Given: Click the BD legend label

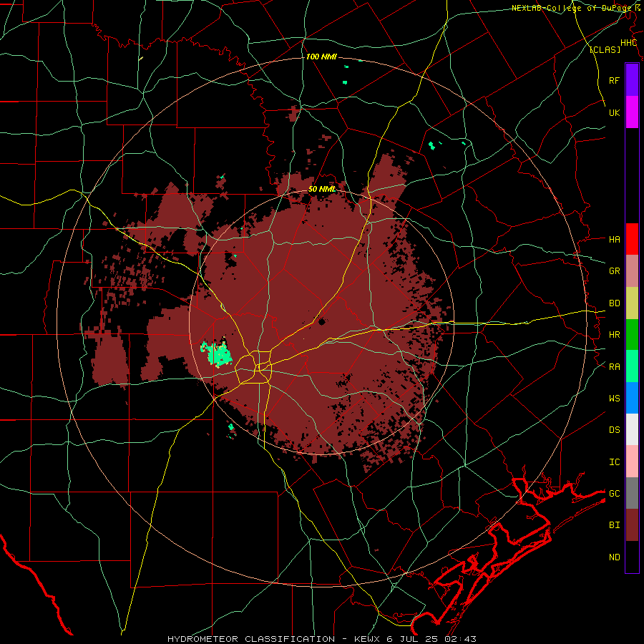Looking at the screenshot, I should click(614, 303).
